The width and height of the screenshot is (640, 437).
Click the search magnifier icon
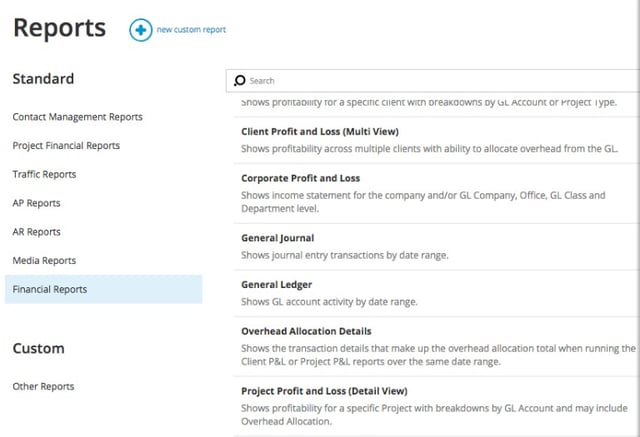[240, 80]
